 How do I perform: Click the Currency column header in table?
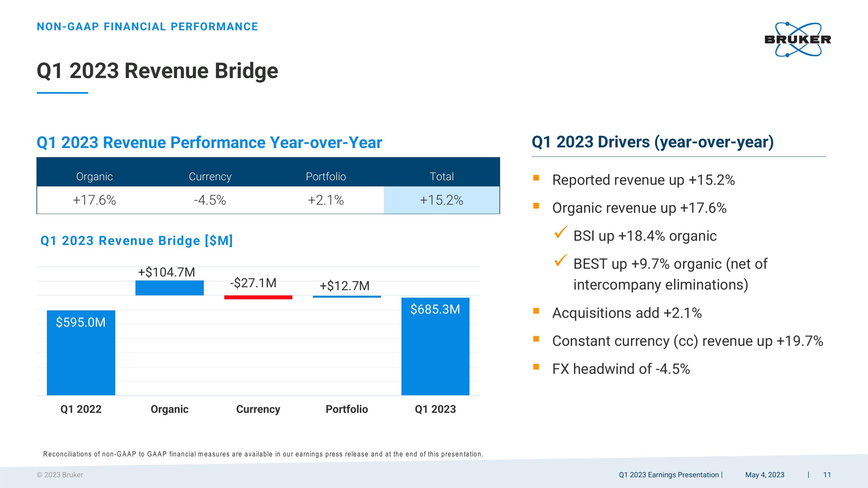click(x=210, y=176)
